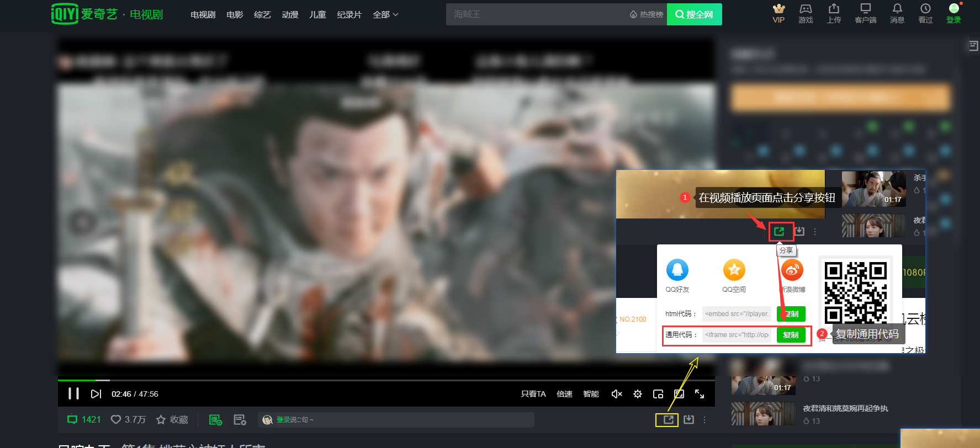Open the 客户端 client download icon
This screenshot has height=448, width=980.
pos(865,14)
